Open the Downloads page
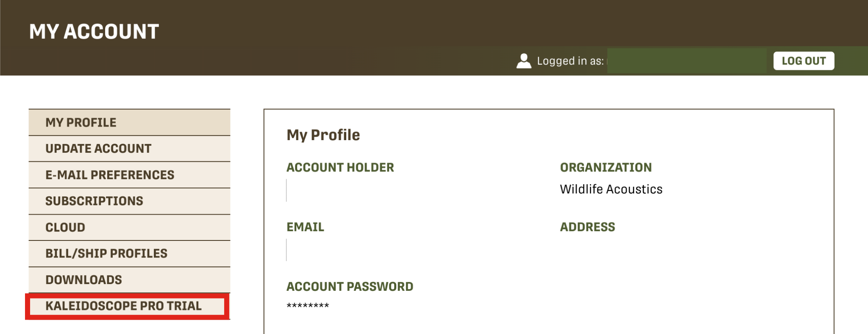The width and height of the screenshot is (868, 334). coord(129,280)
